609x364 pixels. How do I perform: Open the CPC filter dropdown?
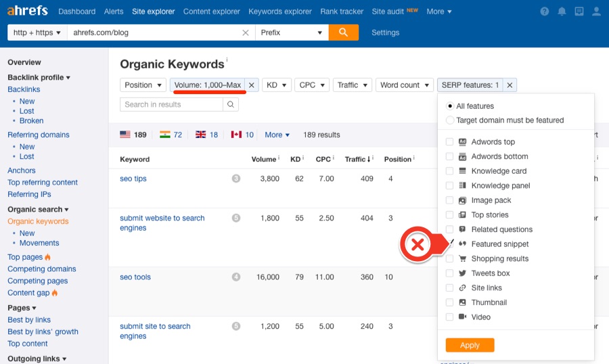(312, 85)
